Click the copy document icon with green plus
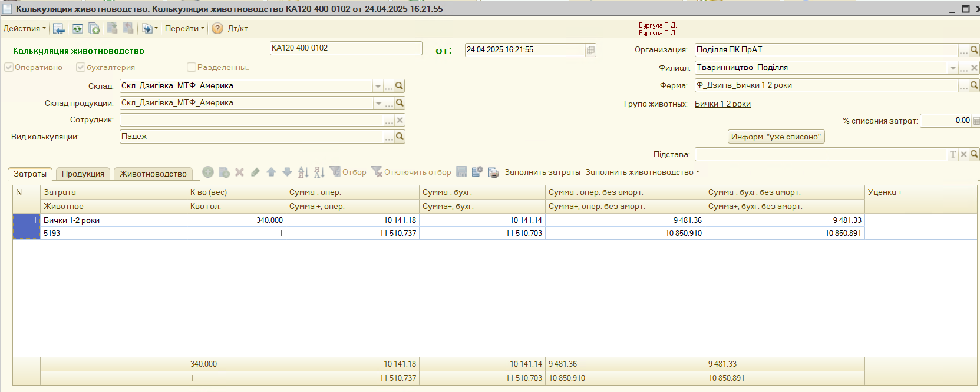 point(94,28)
